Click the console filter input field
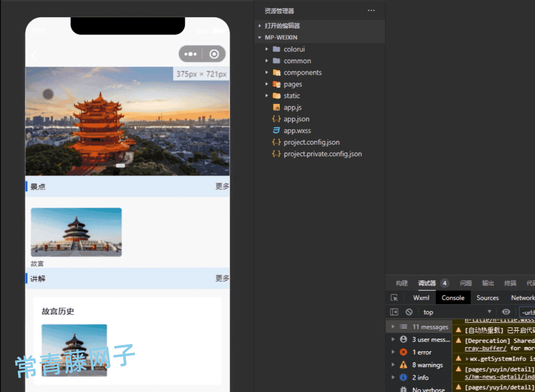Image resolution: width=535 pixels, height=392 pixels. point(527,312)
